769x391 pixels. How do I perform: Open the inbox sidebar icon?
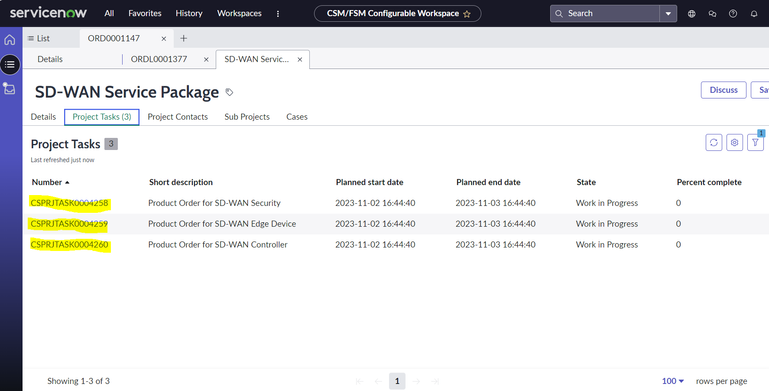[9, 89]
